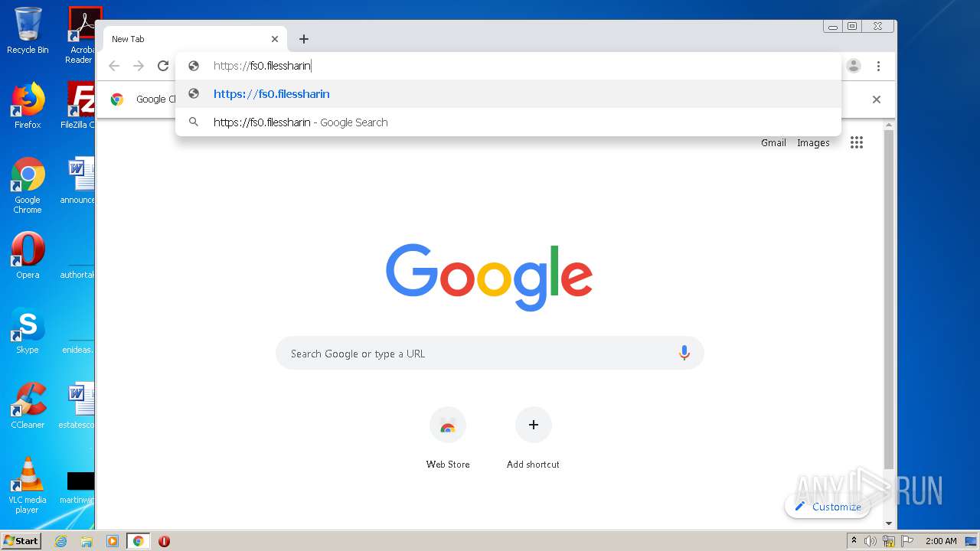The width and height of the screenshot is (980, 551).
Task: Click in the address bar URL text
Action: [262, 66]
